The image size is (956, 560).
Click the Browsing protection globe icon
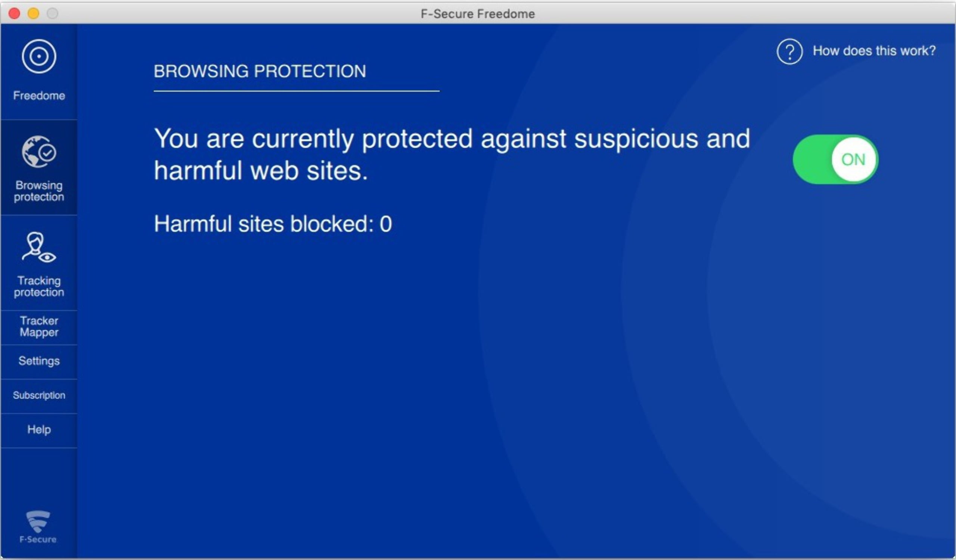click(39, 152)
